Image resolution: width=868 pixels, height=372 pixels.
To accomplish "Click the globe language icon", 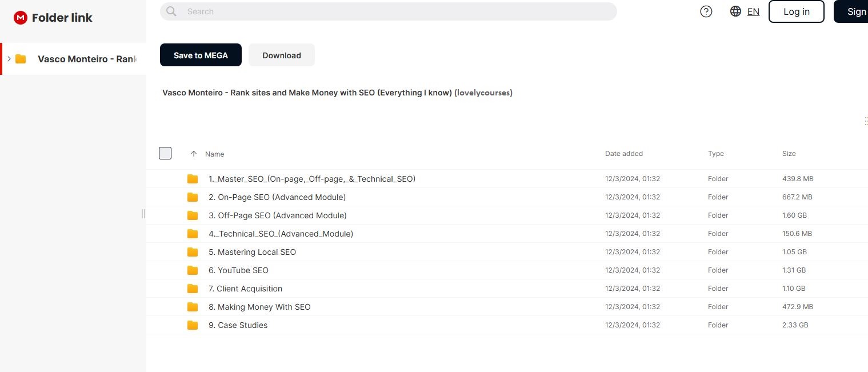I will tap(735, 11).
